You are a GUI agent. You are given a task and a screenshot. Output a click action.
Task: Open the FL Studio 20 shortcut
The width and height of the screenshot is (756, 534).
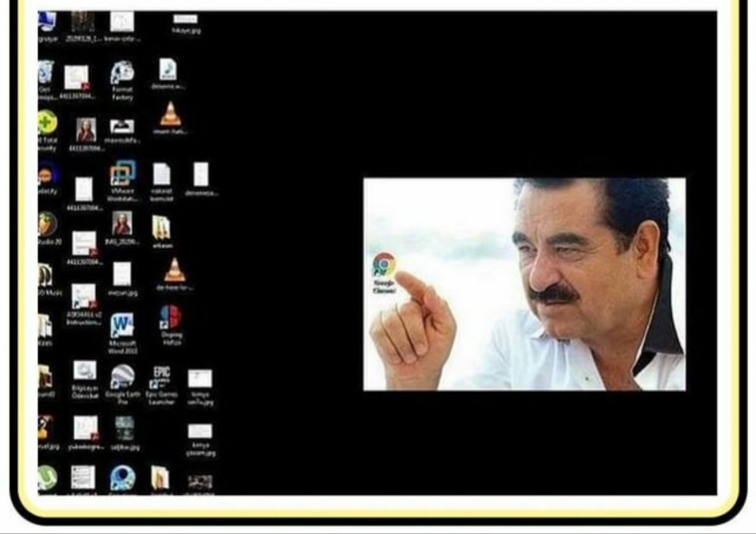pos(47,224)
